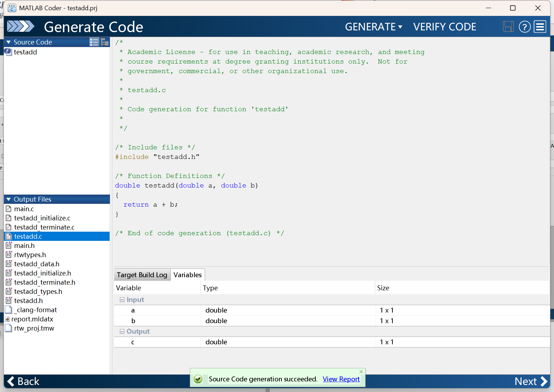Select the highlighted testadd.c file
Viewport: 554px width, 392px height.
(57, 236)
